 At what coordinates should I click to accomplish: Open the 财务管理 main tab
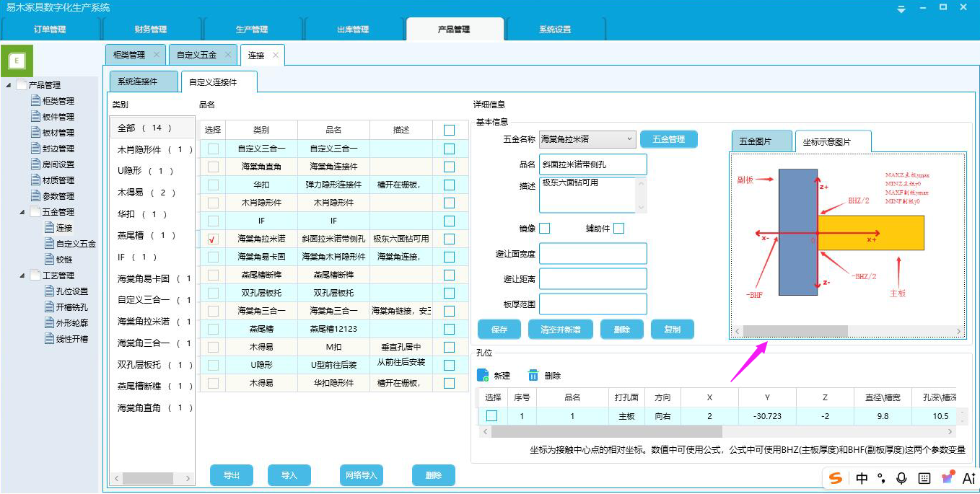tap(151, 30)
